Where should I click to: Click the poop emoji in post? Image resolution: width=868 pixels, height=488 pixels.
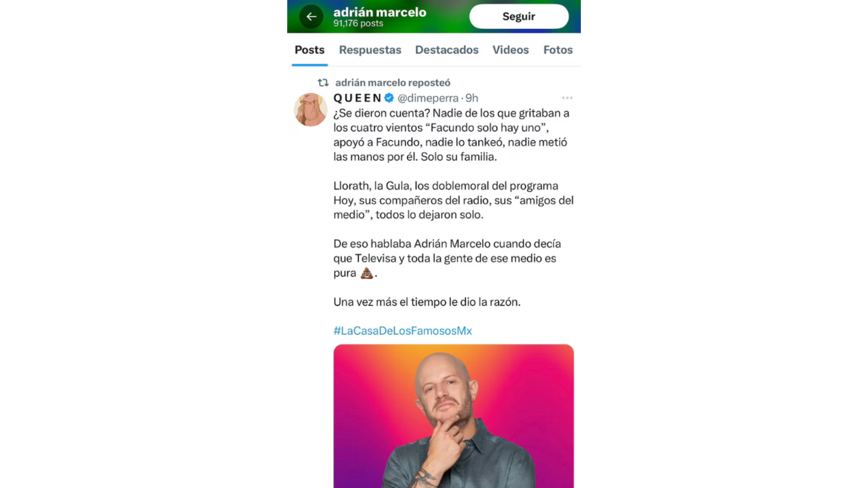coord(367,273)
